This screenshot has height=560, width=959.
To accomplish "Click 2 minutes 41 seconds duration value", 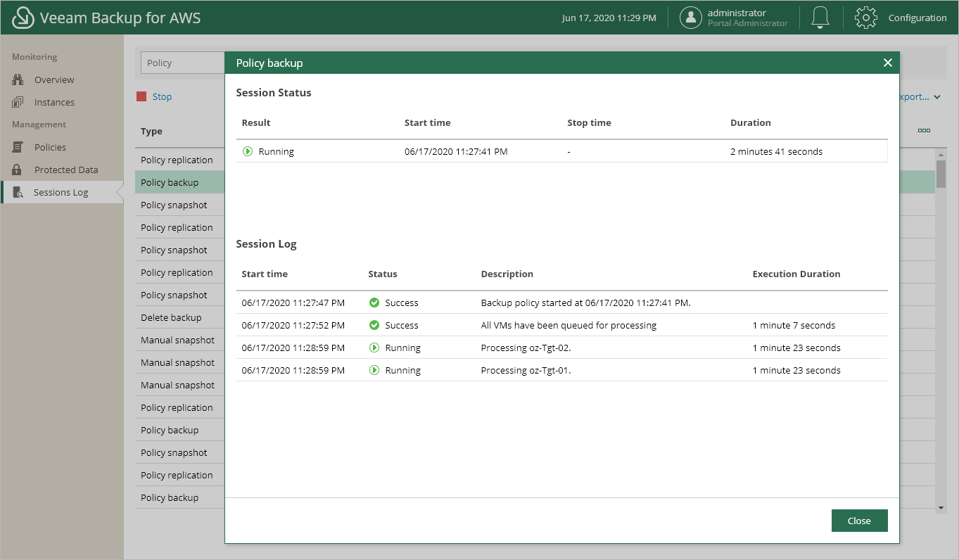I will [776, 151].
